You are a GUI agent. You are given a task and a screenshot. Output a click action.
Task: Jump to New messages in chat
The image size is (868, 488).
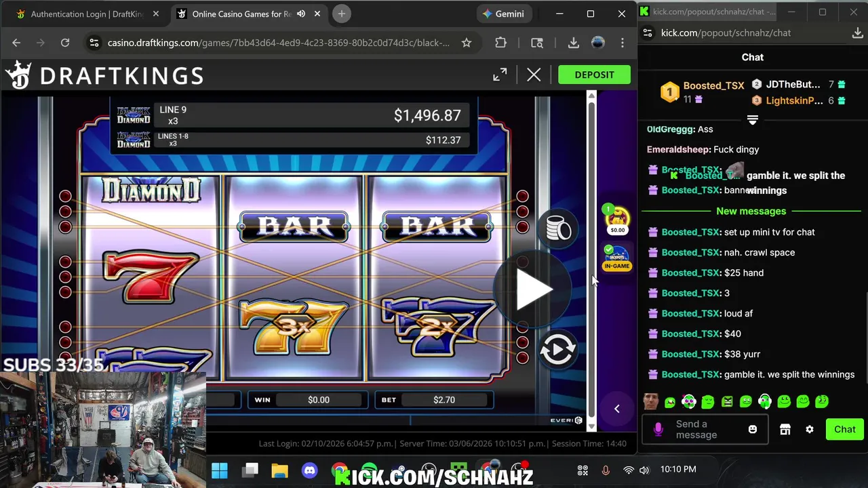pos(751,211)
